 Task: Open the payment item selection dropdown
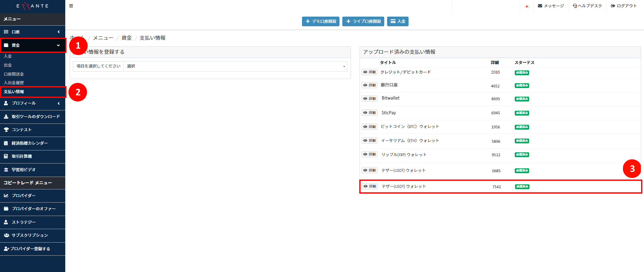pos(235,66)
